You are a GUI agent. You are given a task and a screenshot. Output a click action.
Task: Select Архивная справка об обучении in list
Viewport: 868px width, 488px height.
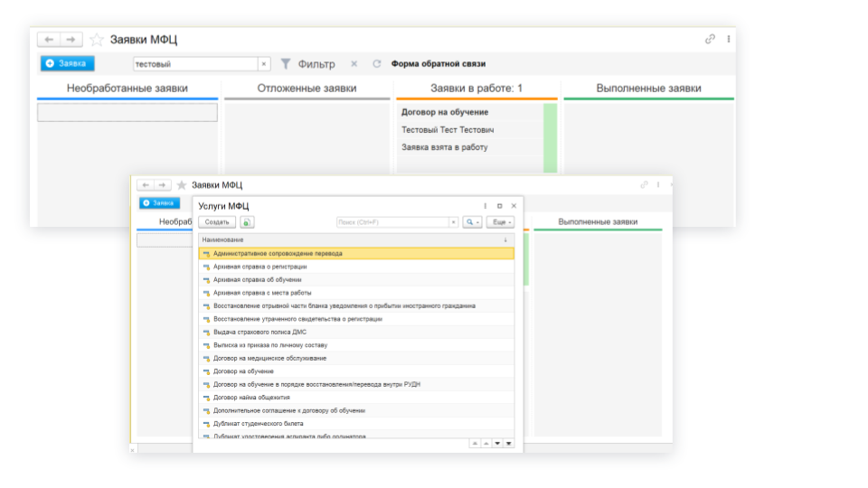point(257,280)
